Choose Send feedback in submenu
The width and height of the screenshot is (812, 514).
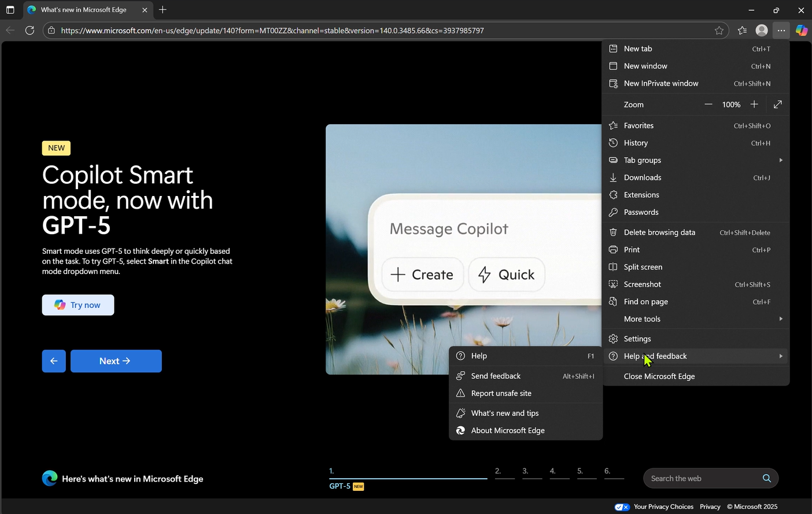[x=526, y=376]
